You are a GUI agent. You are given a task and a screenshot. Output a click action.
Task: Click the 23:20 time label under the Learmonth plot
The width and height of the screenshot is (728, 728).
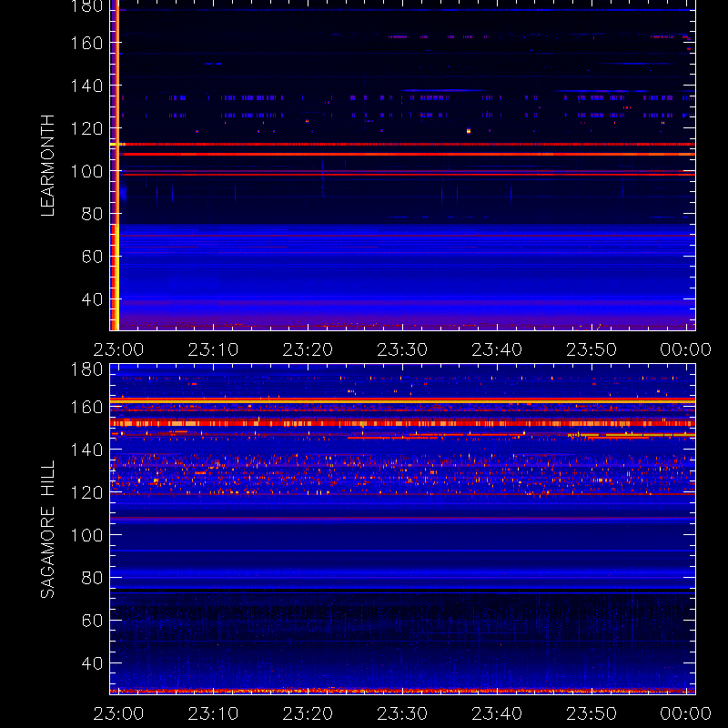coord(308,349)
